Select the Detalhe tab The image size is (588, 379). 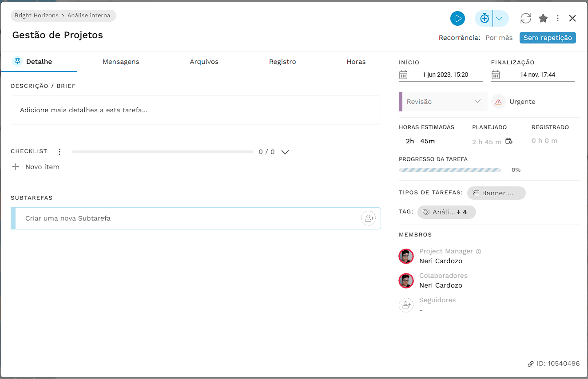(39, 62)
